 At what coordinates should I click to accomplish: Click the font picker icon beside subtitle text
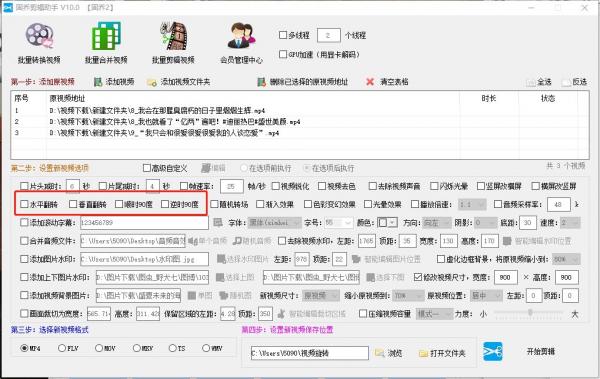coord(218,222)
